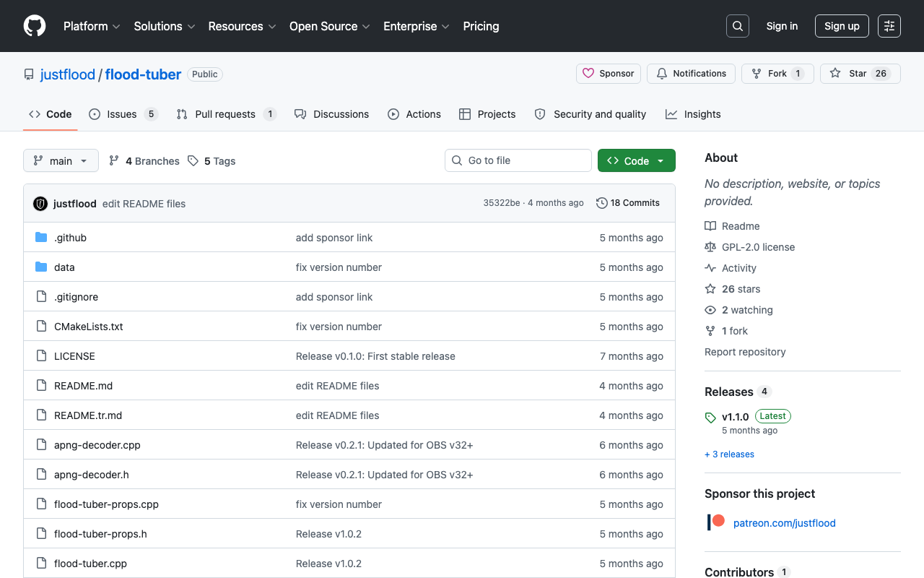View 4 Branches link
This screenshot has width=924, height=578.
[144, 161]
